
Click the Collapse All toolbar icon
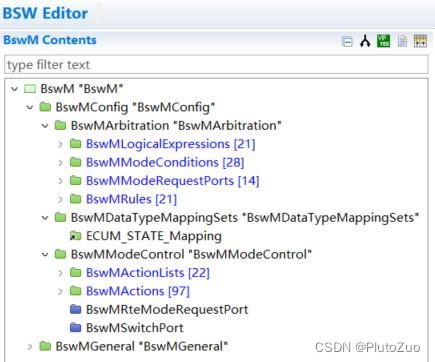coord(347,41)
